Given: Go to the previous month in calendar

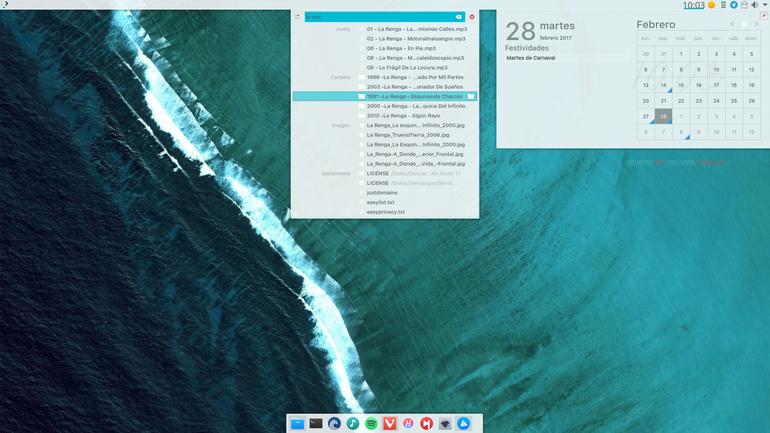Looking at the screenshot, I should (732, 24).
